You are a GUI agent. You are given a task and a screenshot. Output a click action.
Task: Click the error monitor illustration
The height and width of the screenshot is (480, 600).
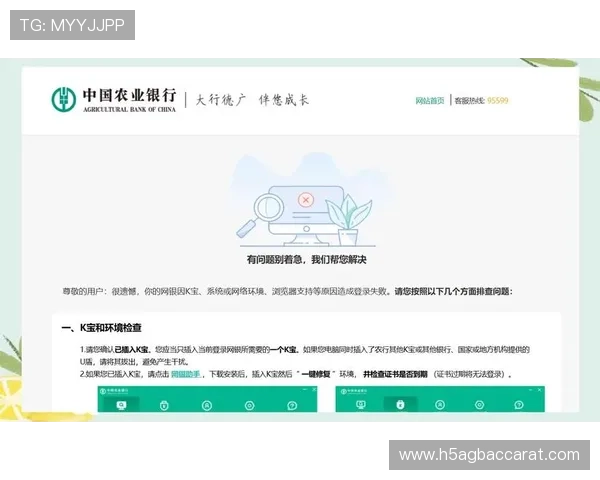(x=306, y=216)
